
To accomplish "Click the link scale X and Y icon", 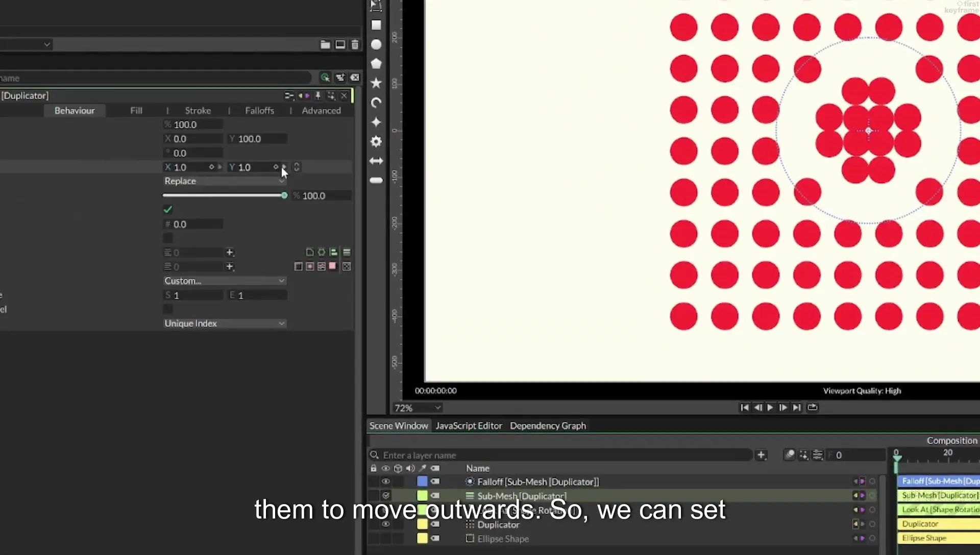I will [297, 167].
